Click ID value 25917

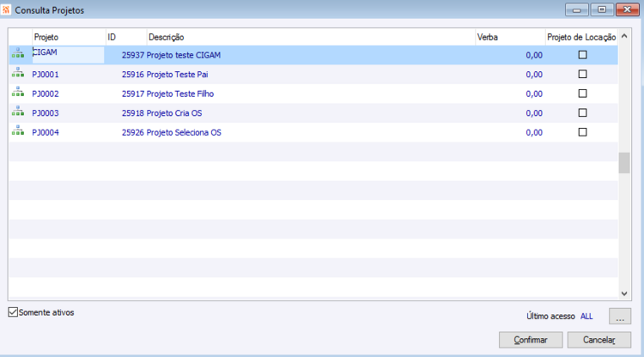(133, 94)
